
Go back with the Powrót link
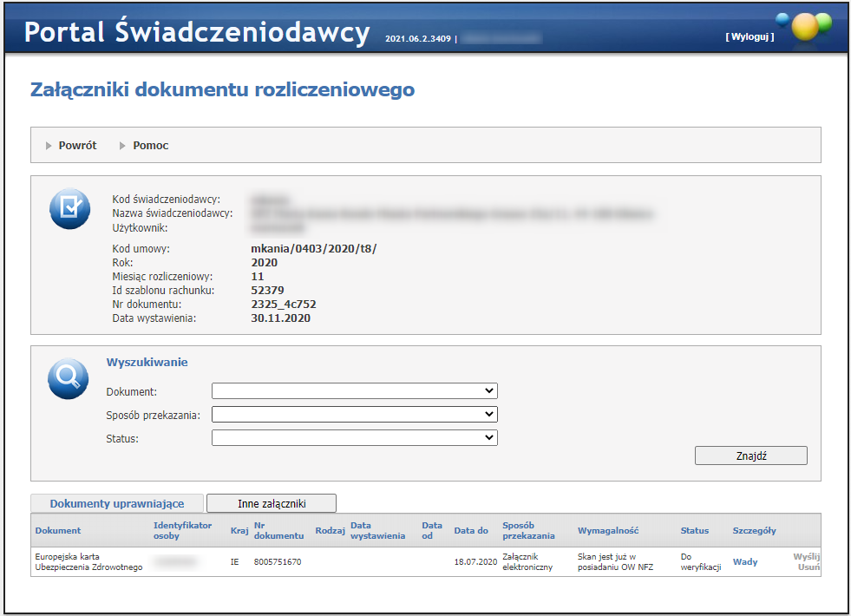click(x=77, y=146)
